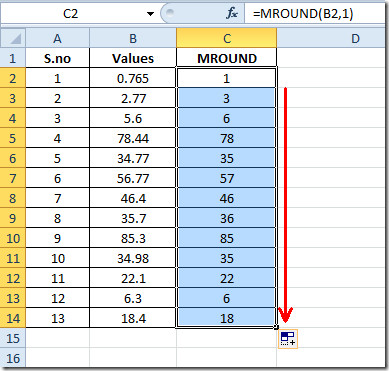This screenshot has height=371, width=389.
Task: Click the Name Box showing C2
Action: [71, 14]
